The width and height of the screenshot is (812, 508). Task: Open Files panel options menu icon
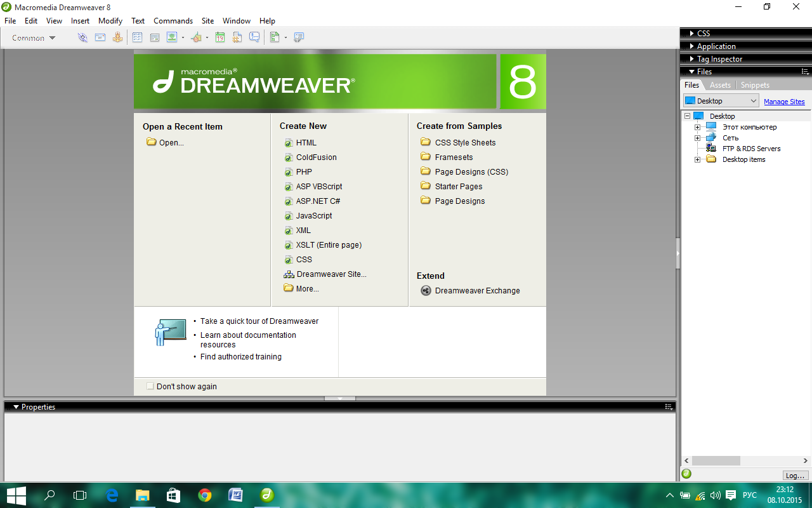[805, 72]
